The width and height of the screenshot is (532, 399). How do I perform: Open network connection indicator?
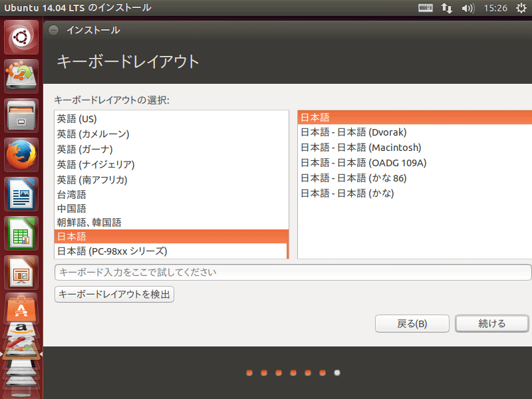[x=446, y=8]
